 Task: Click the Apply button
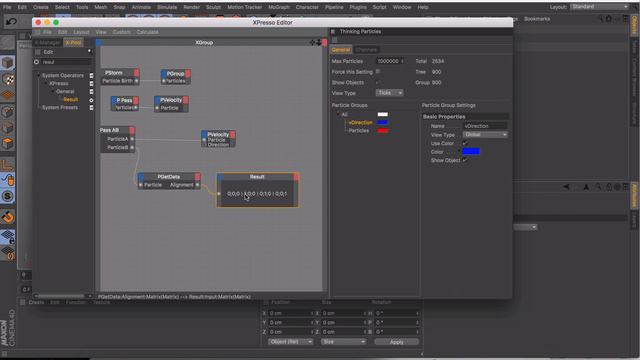[x=396, y=342]
